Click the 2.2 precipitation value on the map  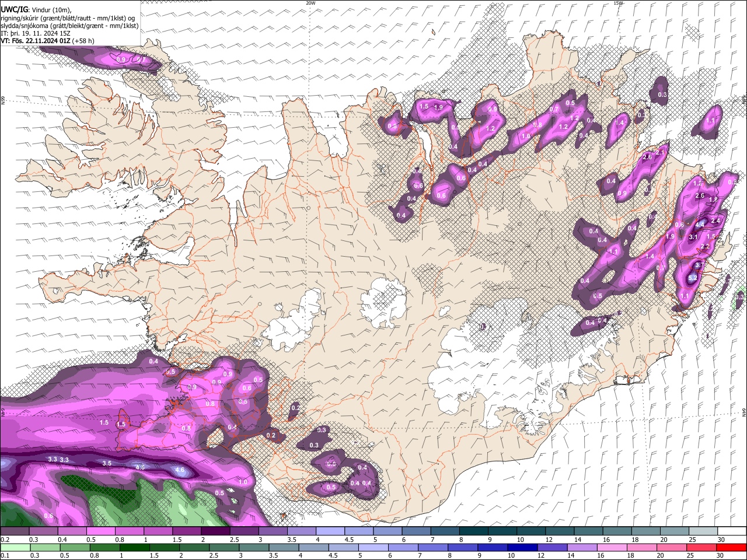pos(704,247)
